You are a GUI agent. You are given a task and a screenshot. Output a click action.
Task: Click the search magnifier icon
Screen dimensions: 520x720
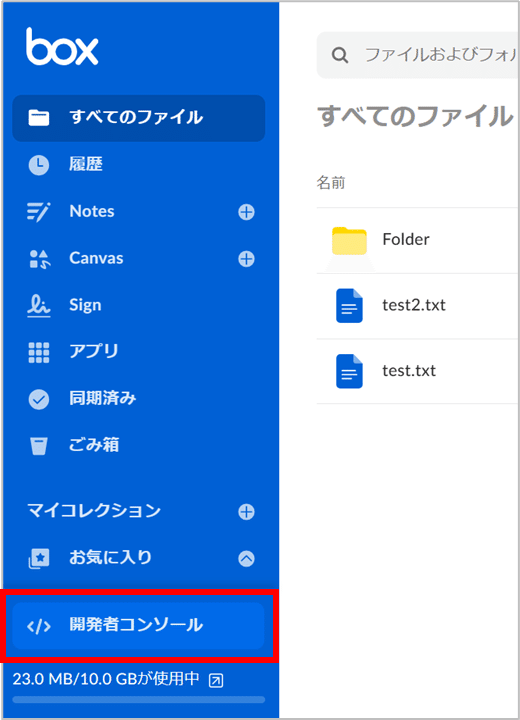(340, 56)
